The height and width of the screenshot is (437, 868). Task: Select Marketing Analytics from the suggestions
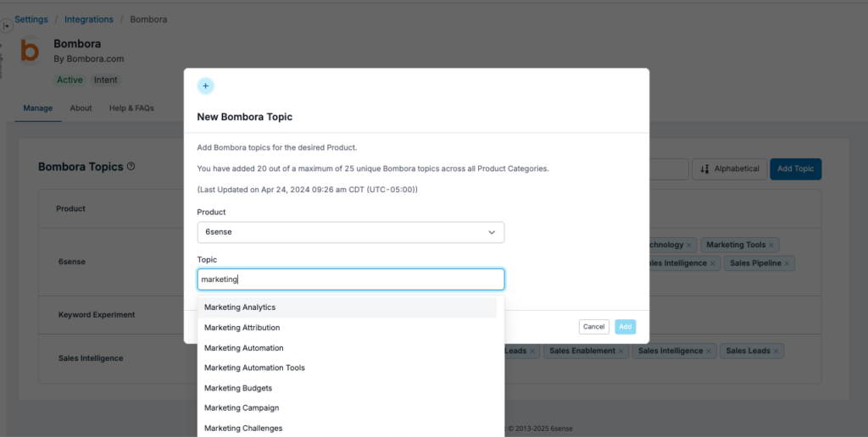coord(240,307)
